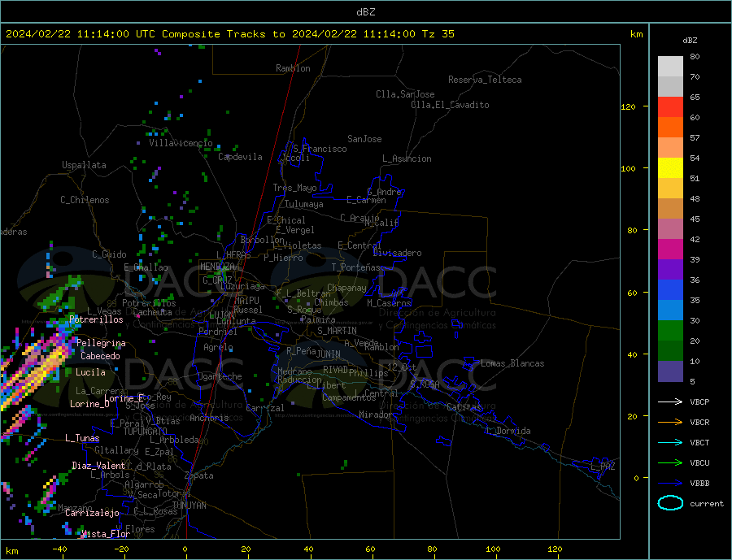Click the dBZ title at top
732x560 pixels.
(365, 12)
